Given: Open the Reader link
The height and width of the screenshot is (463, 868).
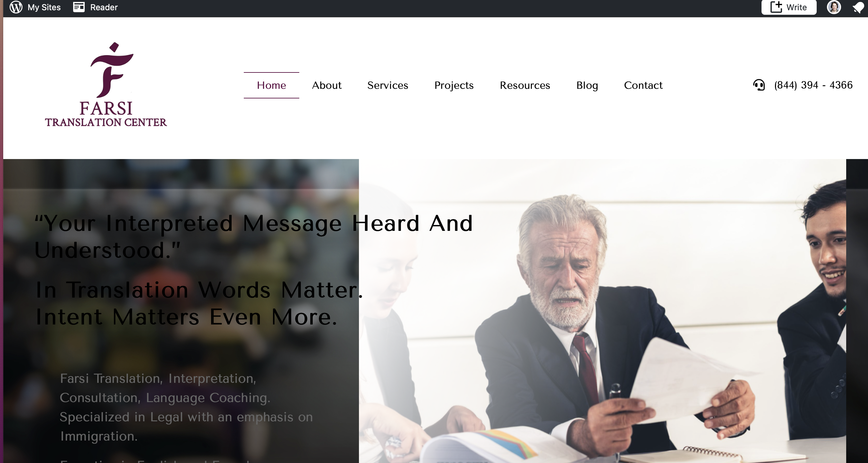Looking at the screenshot, I should [x=104, y=7].
